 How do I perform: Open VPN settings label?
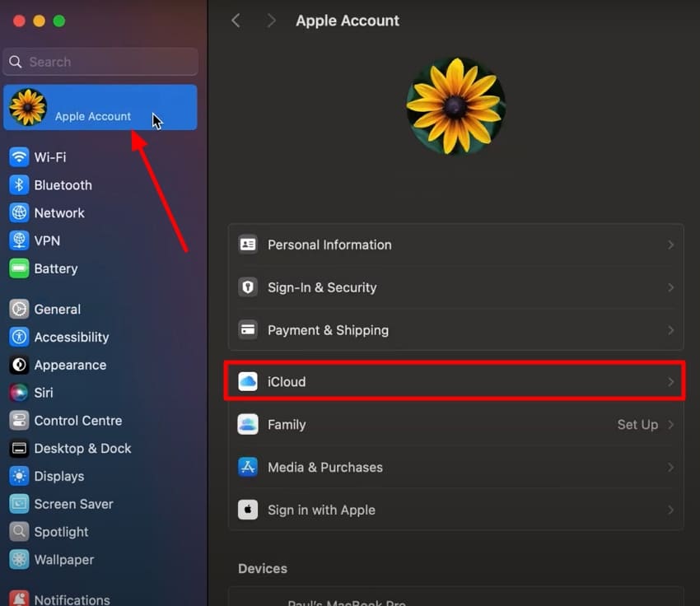tap(47, 241)
